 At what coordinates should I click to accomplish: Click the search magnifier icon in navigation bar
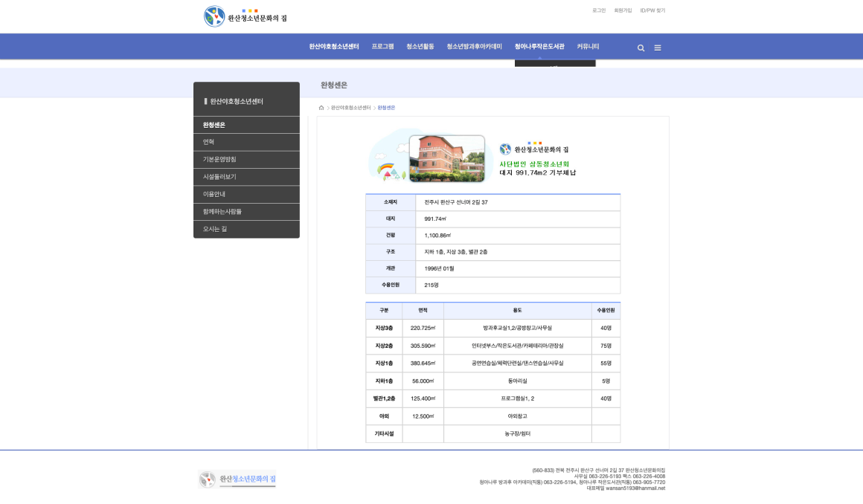[x=641, y=48]
